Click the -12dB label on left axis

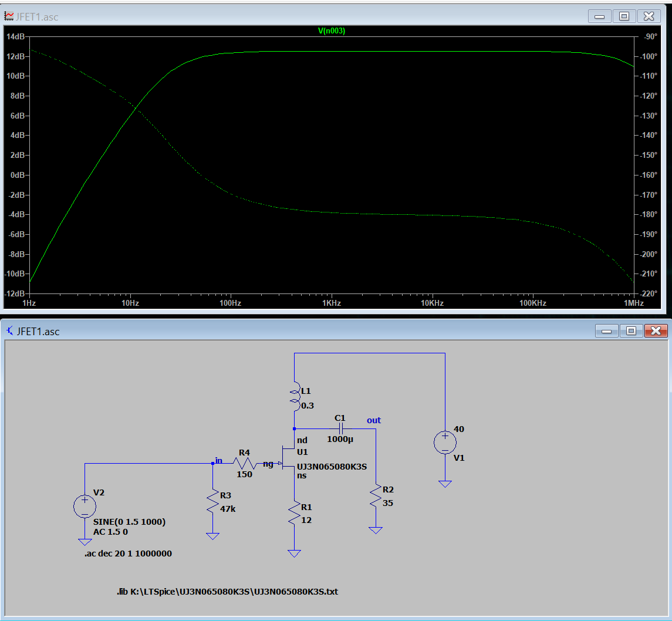(15, 293)
